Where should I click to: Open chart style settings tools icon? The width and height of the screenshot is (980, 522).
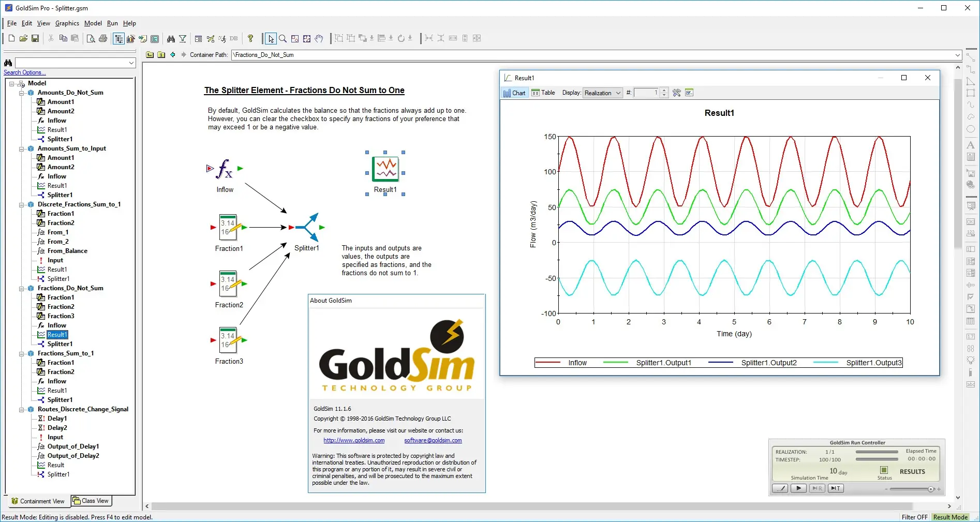pyautogui.click(x=676, y=93)
